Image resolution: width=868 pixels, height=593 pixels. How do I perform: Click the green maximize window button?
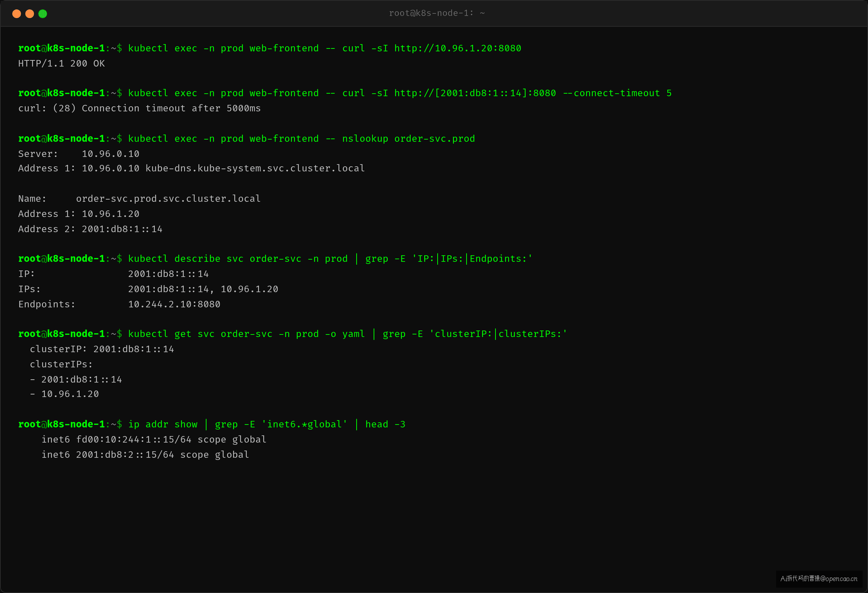43,14
